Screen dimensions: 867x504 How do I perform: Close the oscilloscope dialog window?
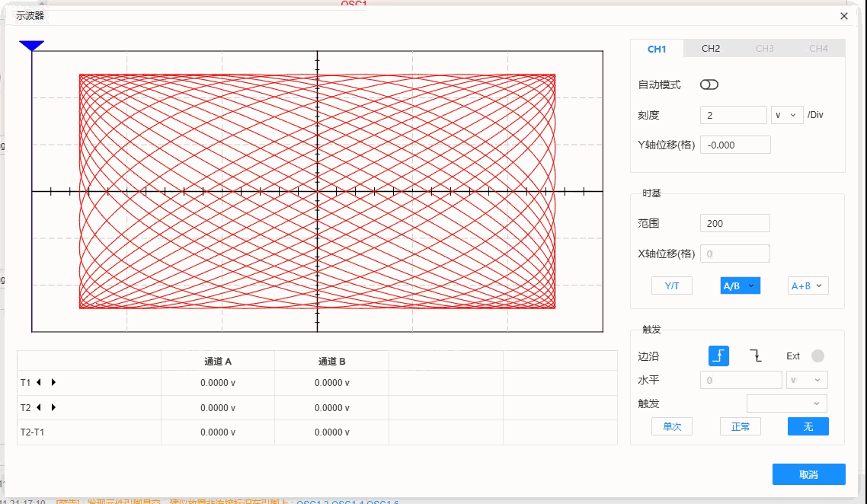[x=843, y=16]
